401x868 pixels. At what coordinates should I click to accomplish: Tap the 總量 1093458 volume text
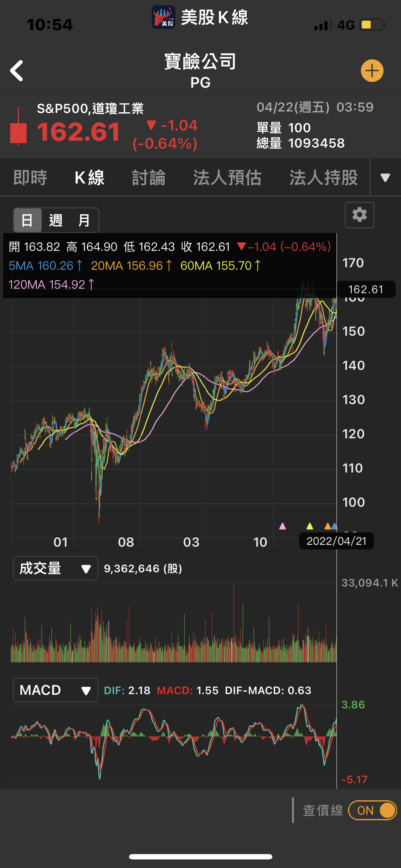point(300,143)
